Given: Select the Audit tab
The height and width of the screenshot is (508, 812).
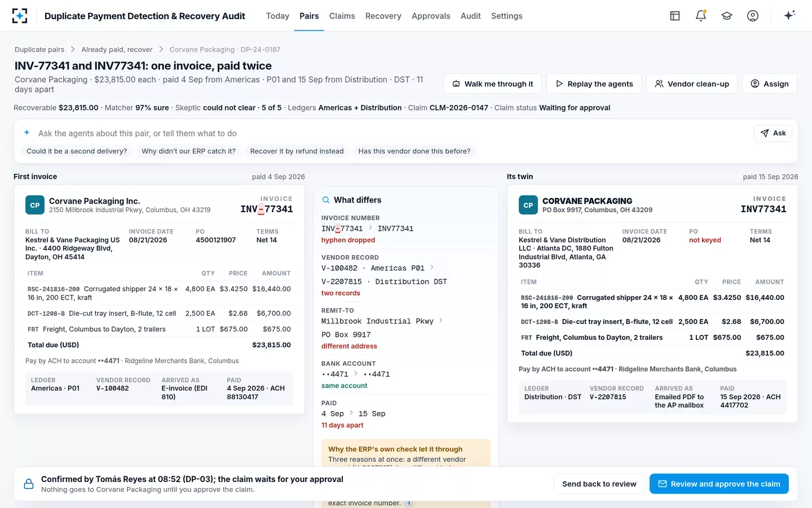Looking at the screenshot, I should [x=471, y=16].
